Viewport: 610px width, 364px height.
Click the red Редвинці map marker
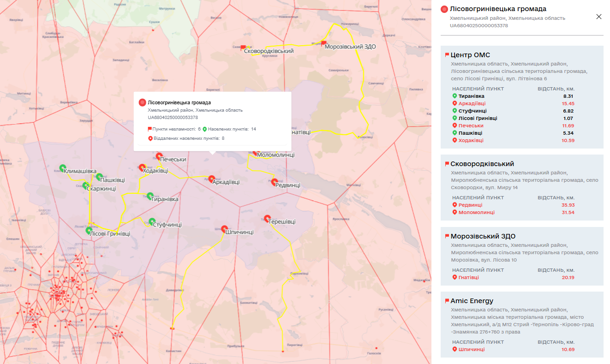275,182
